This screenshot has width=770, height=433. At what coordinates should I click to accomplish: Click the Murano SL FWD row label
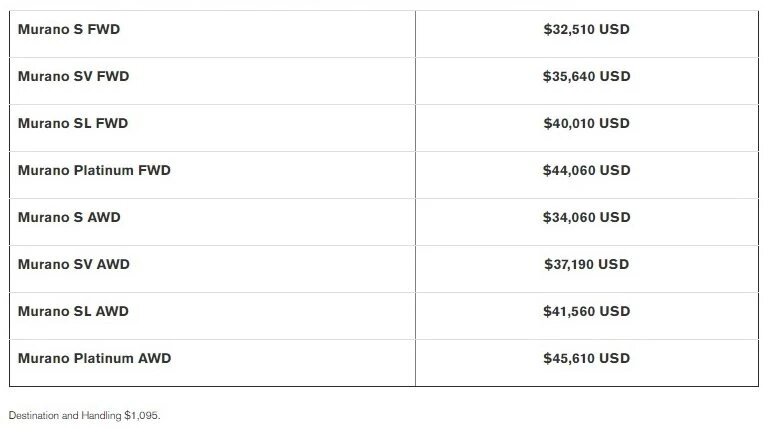click(x=73, y=124)
